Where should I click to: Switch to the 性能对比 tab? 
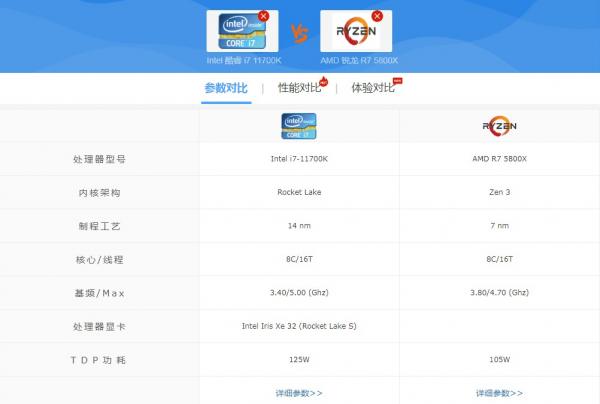[x=299, y=88]
